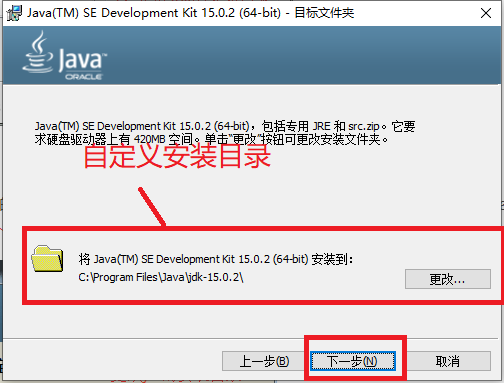Image resolution: width=504 pixels, height=383 pixels.
Task: Click the text '将 Java(TM) SE Development Kit 15.0.2 (64-bit) 安装到:'
Action: 216,259
